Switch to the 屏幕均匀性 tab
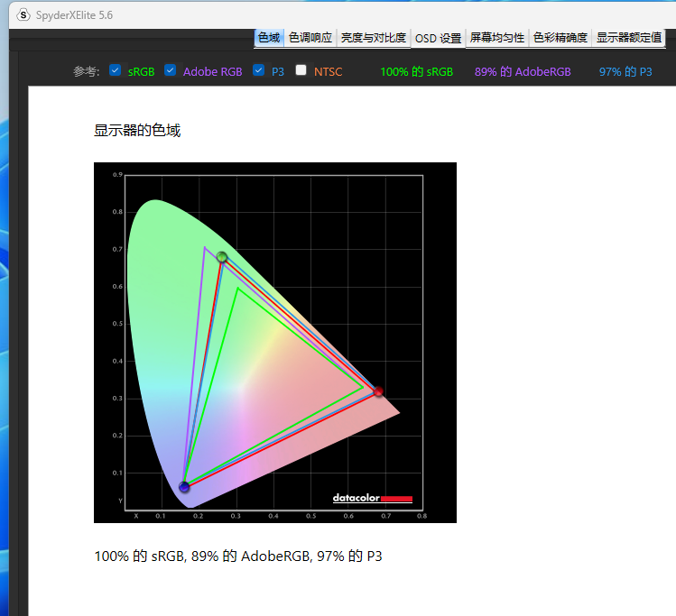The height and width of the screenshot is (616, 676). (496, 38)
